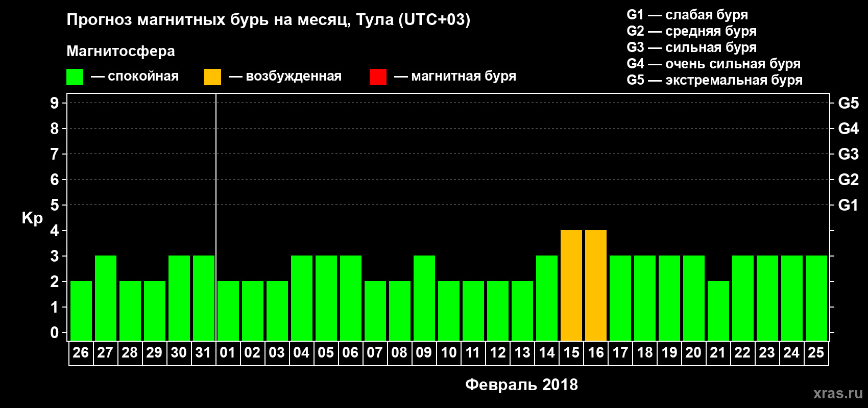The image size is (868, 408).
Task: Click legend line 'G5 — экстремальная буря'
Action: point(715,80)
